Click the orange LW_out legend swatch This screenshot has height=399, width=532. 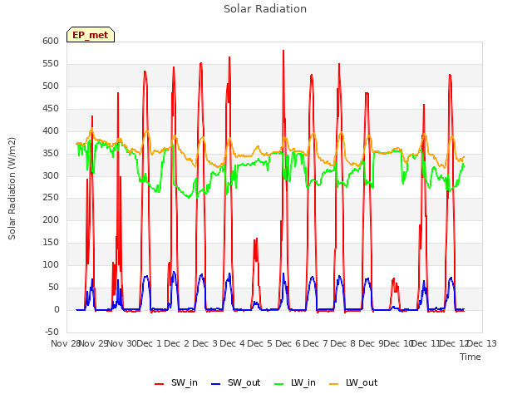point(333,383)
